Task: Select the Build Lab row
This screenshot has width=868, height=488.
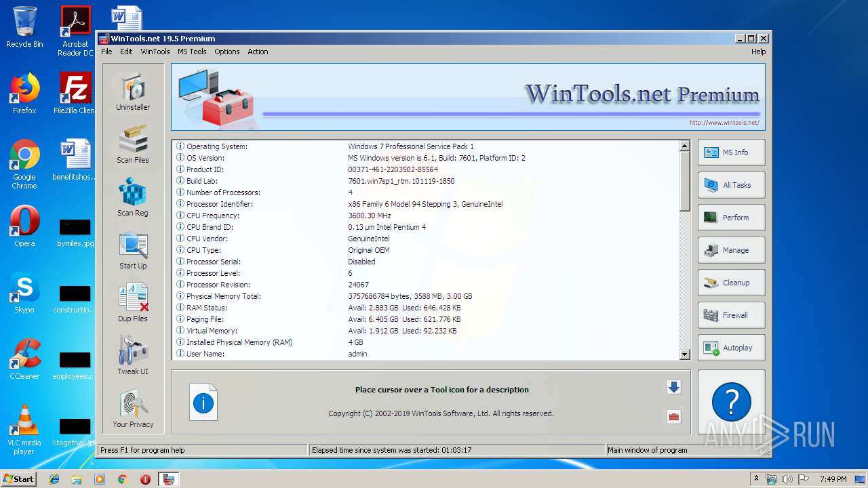Action: (427, 181)
